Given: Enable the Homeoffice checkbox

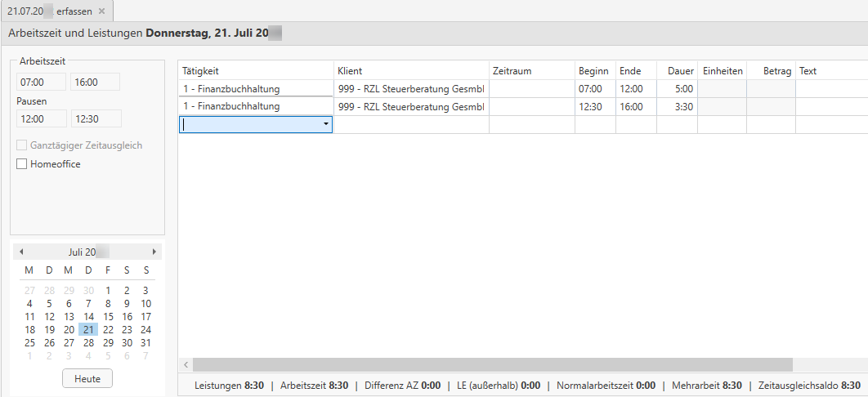Looking at the screenshot, I should (x=22, y=164).
